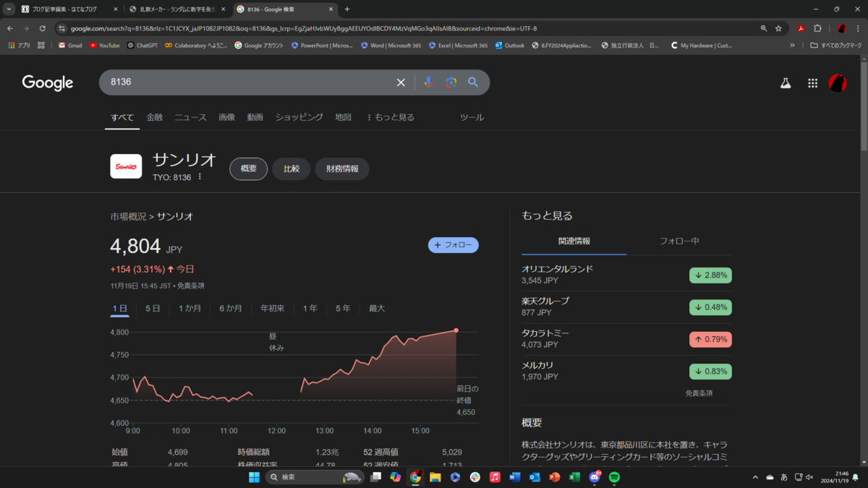Switch to the フォロー中 tab

[x=679, y=241]
